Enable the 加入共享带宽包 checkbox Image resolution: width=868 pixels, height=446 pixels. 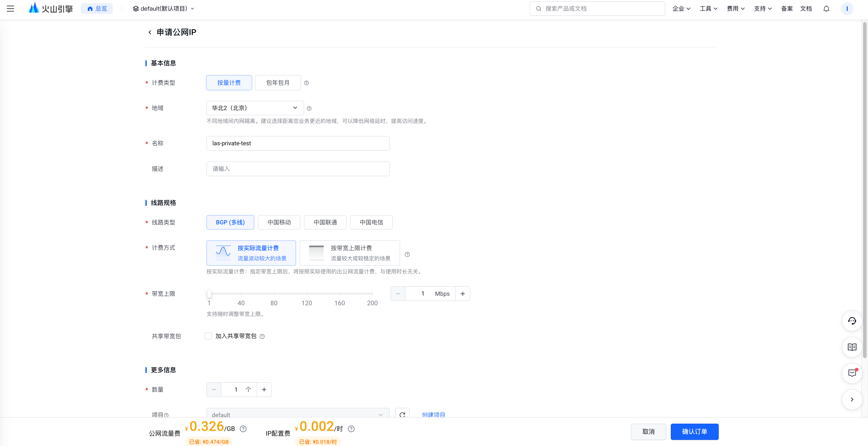[x=208, y=336]
